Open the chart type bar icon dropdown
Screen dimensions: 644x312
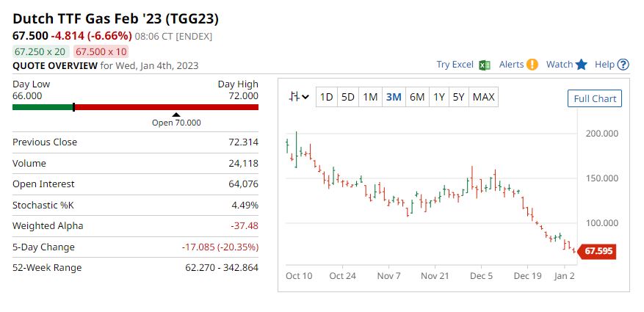click(299, 97)
